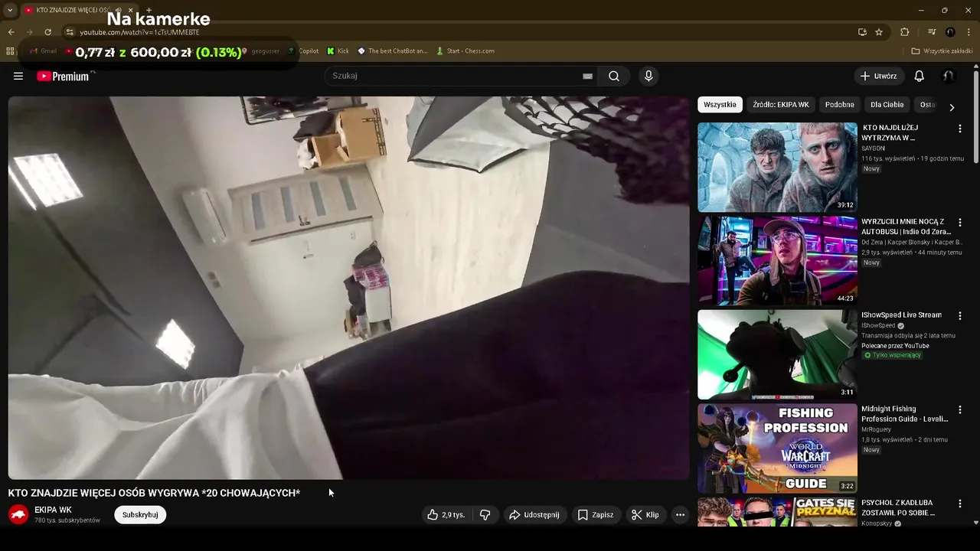Open the YouTube notifications bell

920,76
